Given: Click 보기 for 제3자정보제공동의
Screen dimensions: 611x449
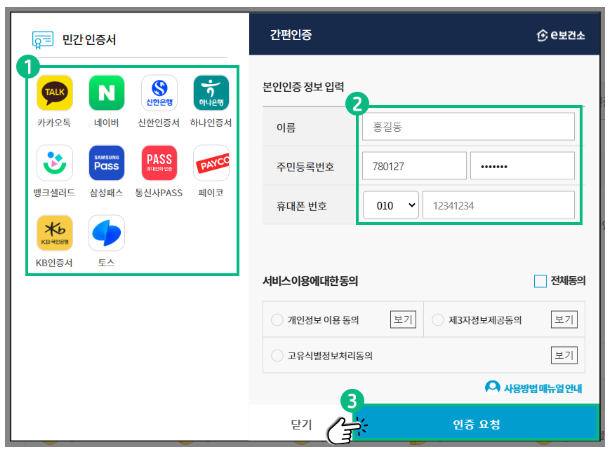Looking at the screenshot, I should click(x=564, y=320).
